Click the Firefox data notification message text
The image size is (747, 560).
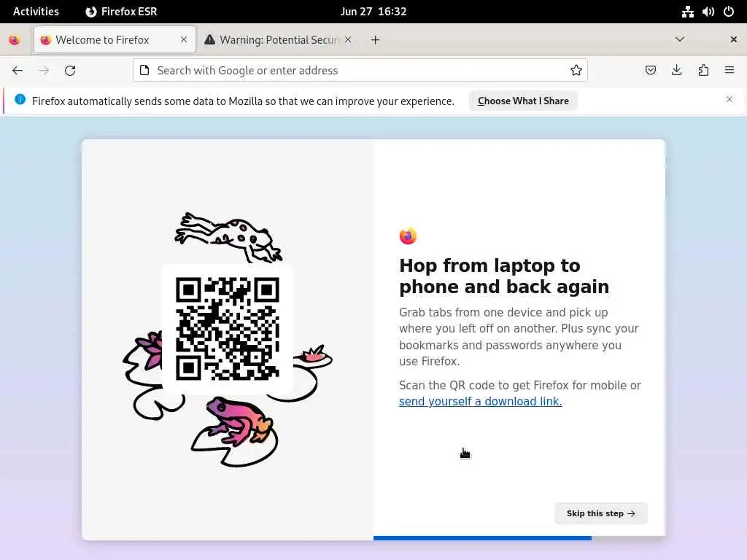[x=243, y=101]
